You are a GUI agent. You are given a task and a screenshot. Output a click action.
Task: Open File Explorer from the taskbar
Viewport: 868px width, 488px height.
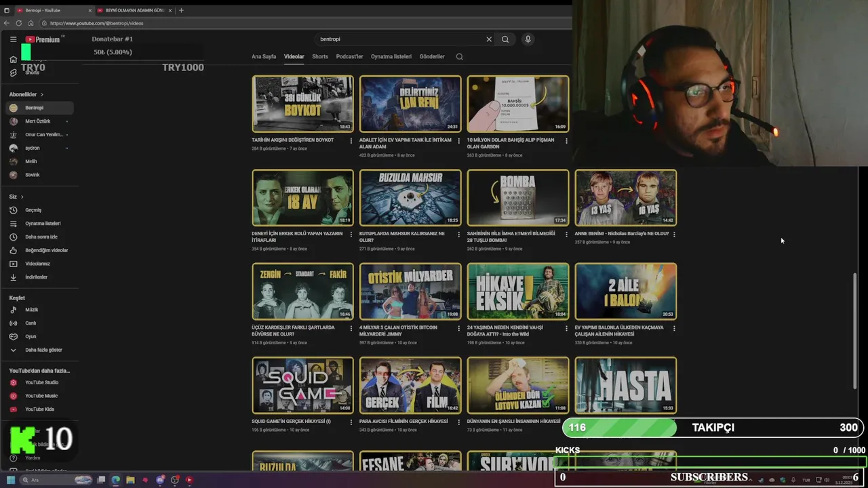(130, 480)
